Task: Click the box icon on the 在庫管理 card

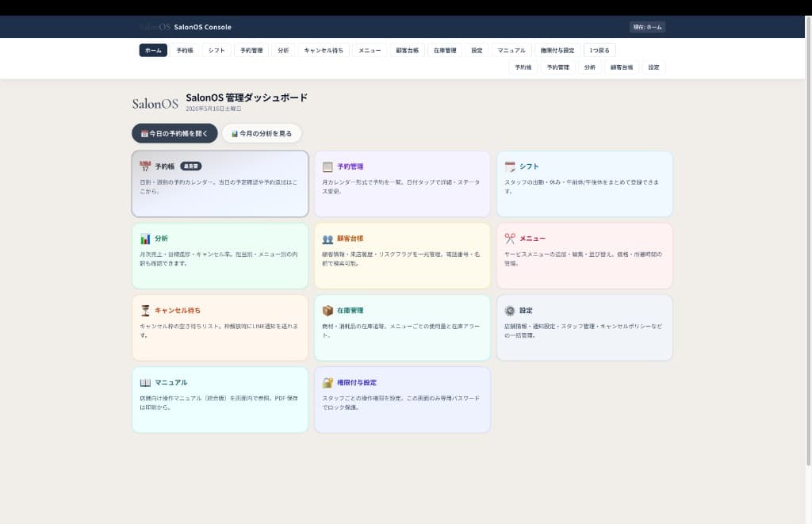Action: pyautogui.click(x=327, y=310)
